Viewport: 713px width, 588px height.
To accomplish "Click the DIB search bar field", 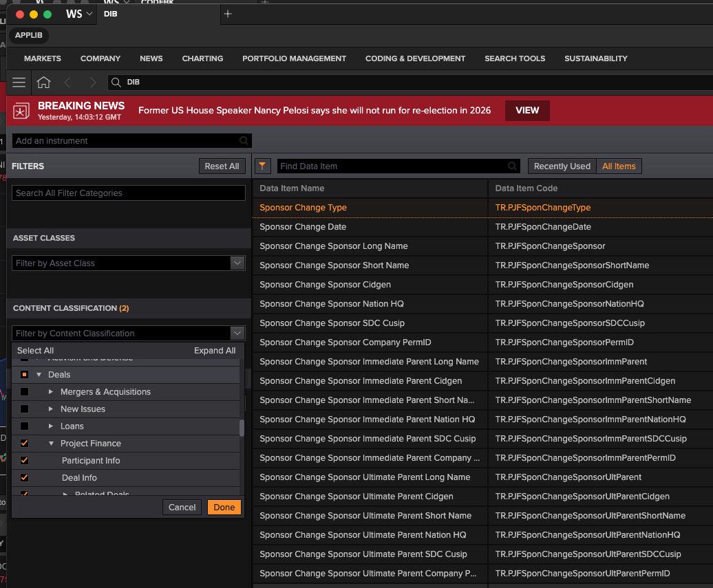I will tap(409, 83).
